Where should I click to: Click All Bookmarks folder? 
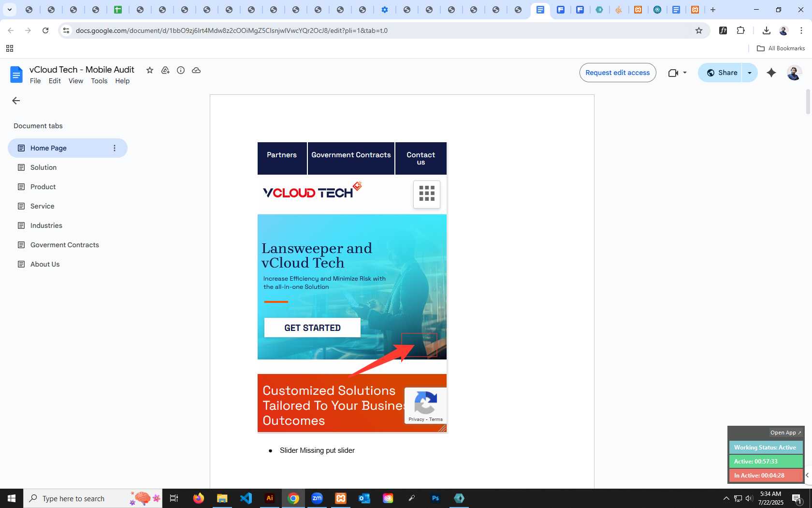pos(781,48)
